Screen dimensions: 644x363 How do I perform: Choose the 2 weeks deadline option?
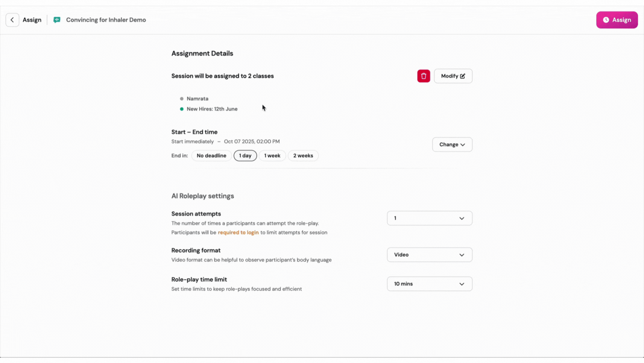pyautogui.click(x=303, y=156)
